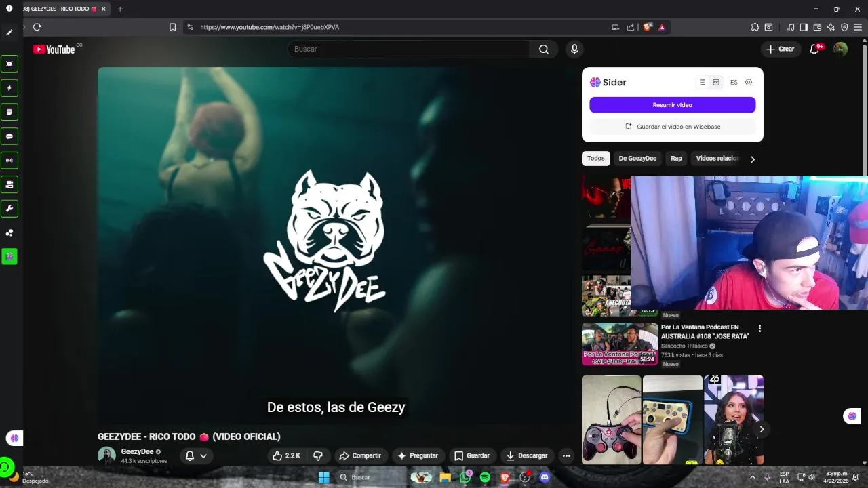This screenshot has height=488, width=868.
Task: Toggle Sider subtitles CC view icon
Action: click(x=716, y=82)
